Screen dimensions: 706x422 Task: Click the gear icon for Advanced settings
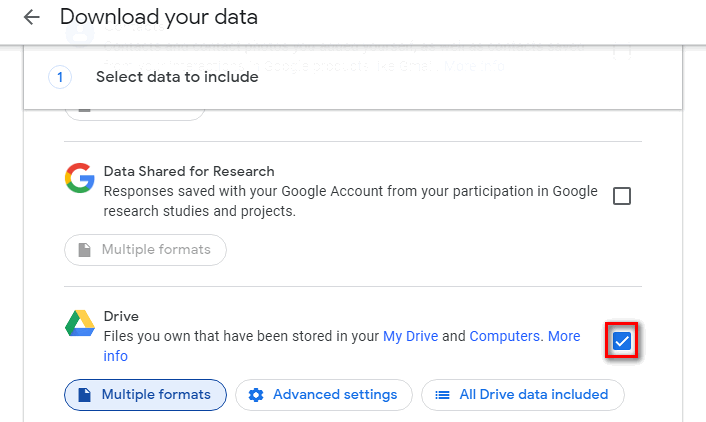pos(256,395)
